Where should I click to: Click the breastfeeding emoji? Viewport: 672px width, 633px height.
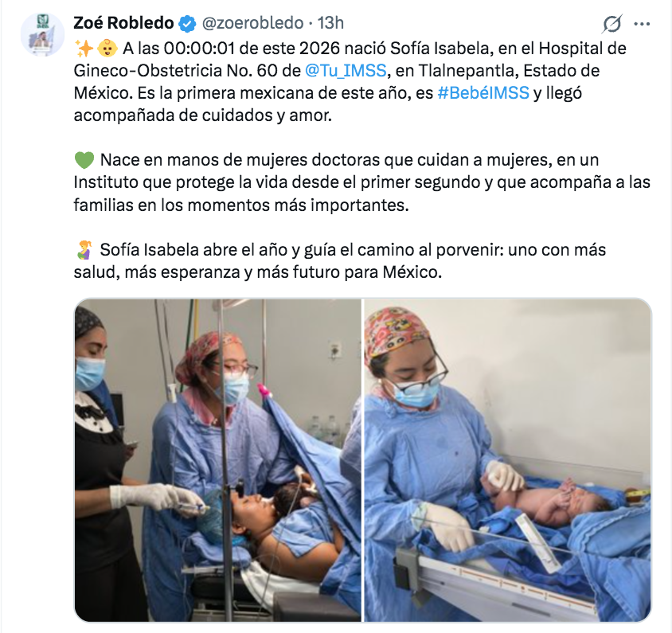(84, 250)
